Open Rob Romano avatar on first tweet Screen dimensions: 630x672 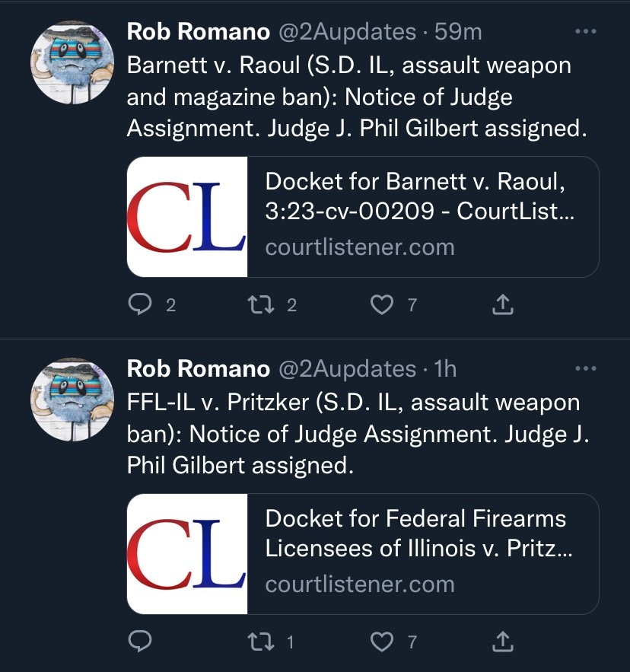[x=72, y=62]
